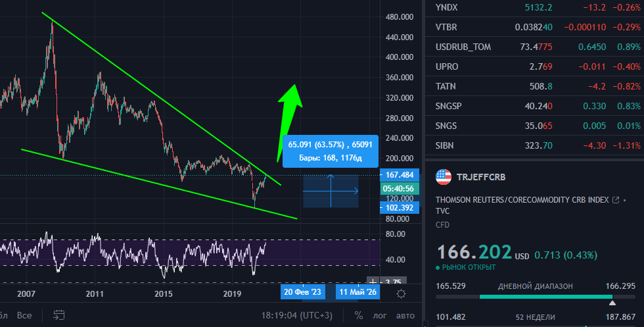
Task: Open the timezone menu 18:19:04 (UTC+3)
Action: coord(297,315)
